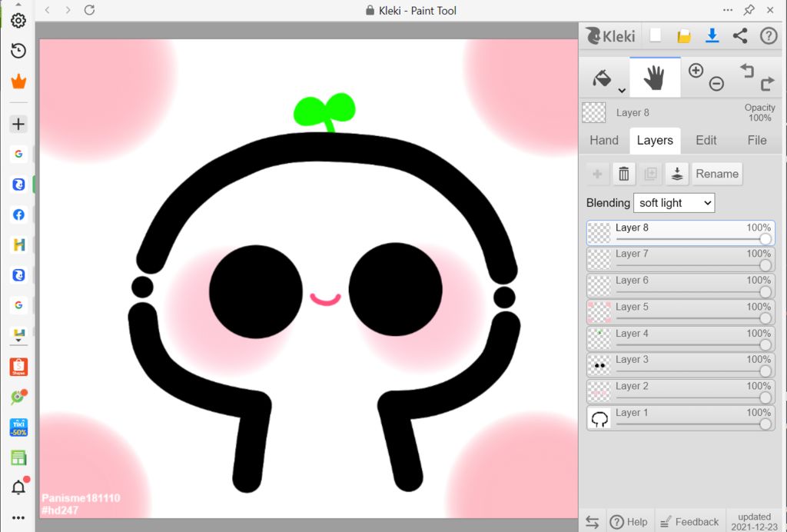The width and height of the screenshot is (787, 532).
Task: Select Layer 4 in the list
Action: [681, 339]
